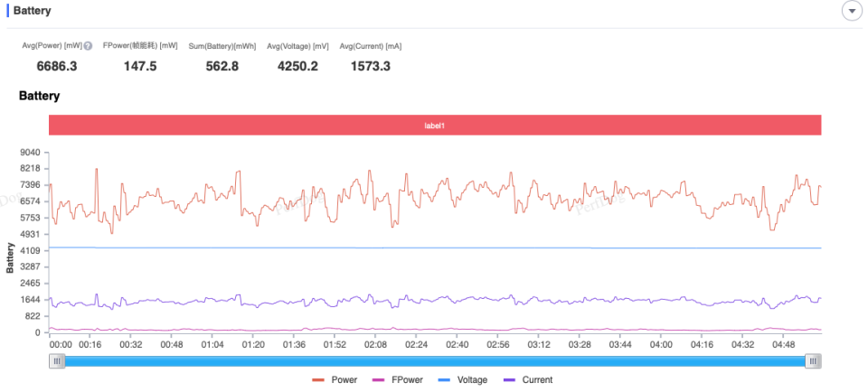Click the Avg(Power) [mW] label
This screenshot has width=868, height=392.
[x=52, y=46]
